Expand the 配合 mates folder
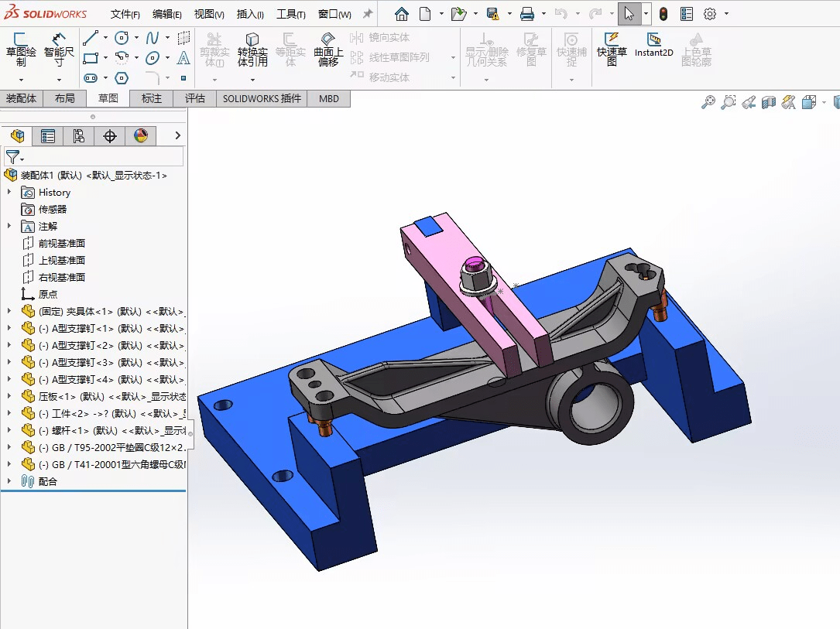Image resolution: width=840 pixels, height=629 pixels. (9, 480)
